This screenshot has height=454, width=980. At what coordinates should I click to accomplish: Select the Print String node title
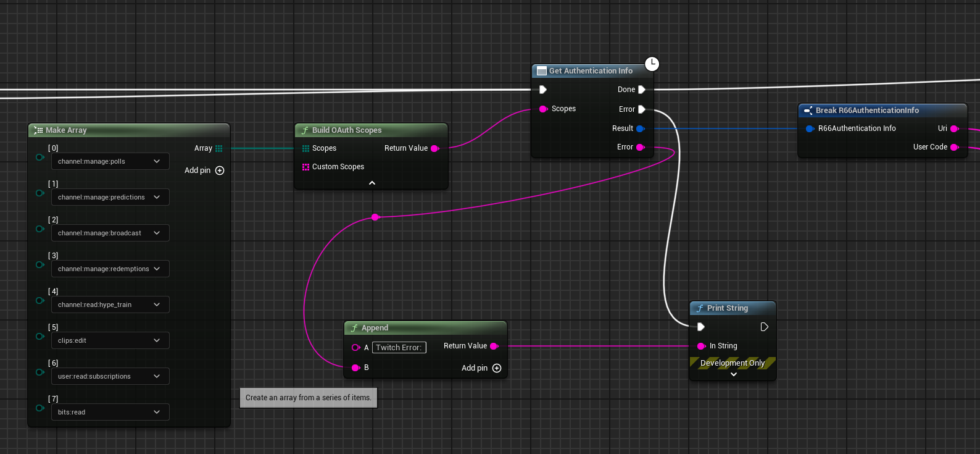[x=727, y=308]
